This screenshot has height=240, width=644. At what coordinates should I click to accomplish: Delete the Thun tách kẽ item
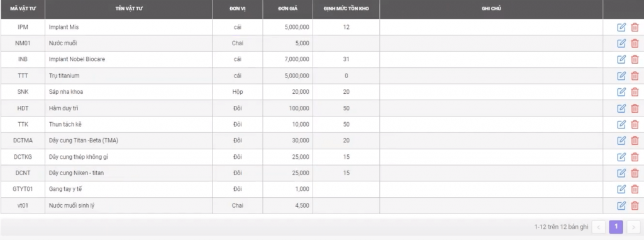[635, 124]
